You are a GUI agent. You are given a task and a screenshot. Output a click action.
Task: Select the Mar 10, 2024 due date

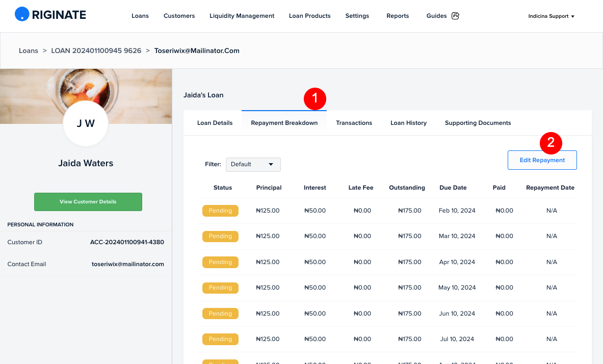[457, 236]
